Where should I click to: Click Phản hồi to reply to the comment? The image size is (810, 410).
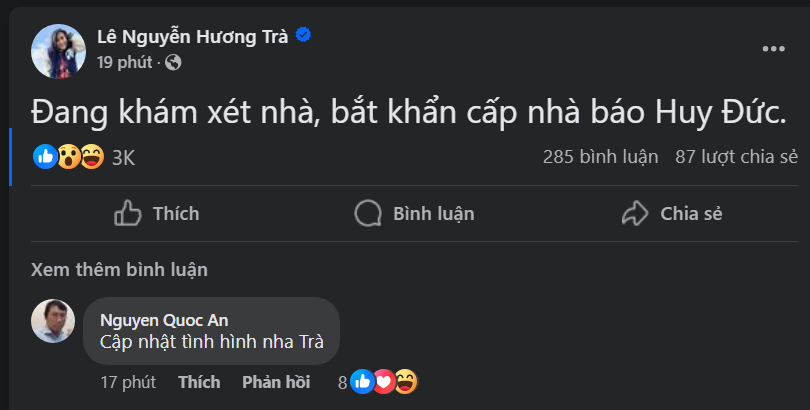click(x=276, y=382)
